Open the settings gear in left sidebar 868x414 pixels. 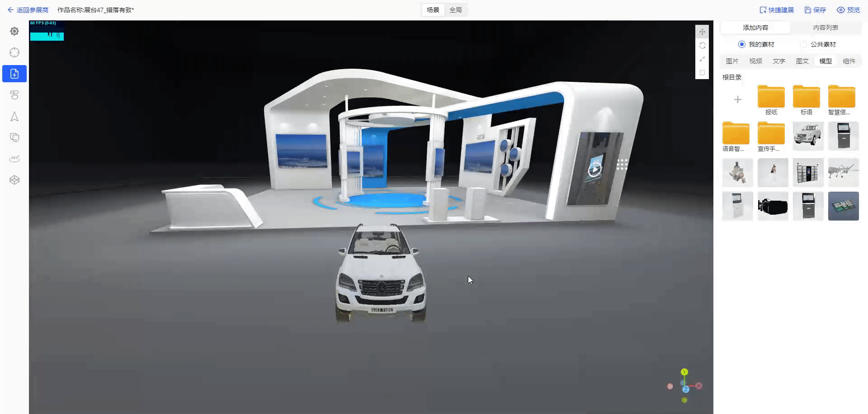(14, 31)
